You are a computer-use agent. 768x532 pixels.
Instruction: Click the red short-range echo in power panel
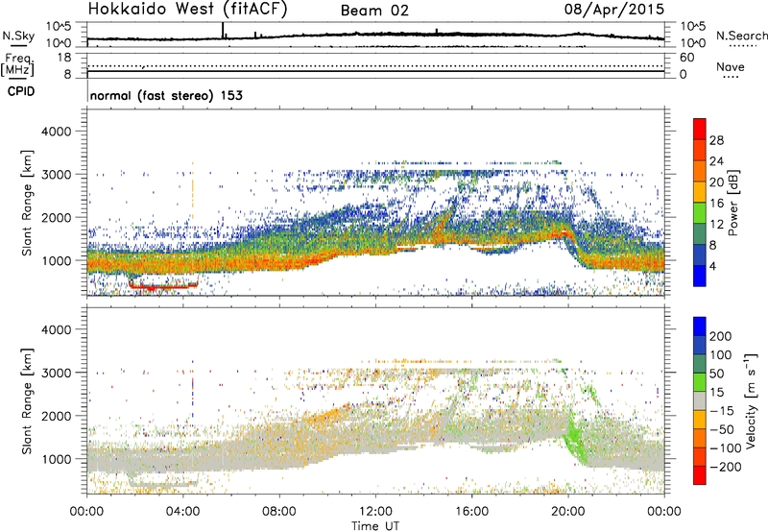pyautogui.click(x=161, y=286)
